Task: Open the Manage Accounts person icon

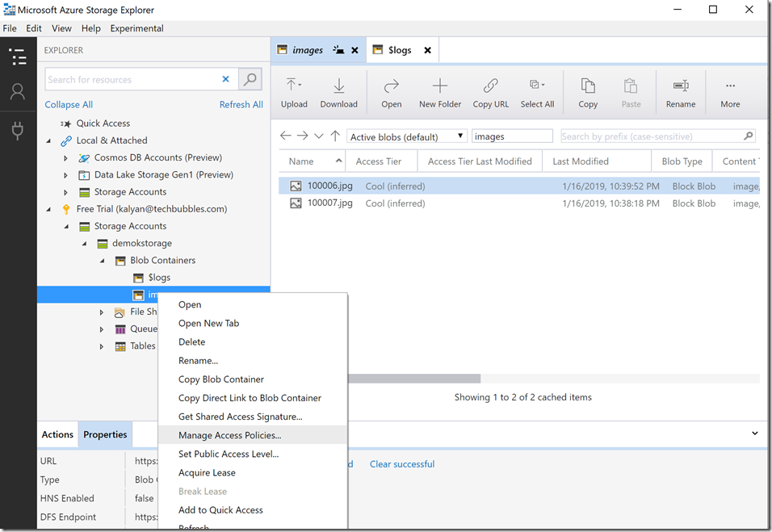Action: tap(18, 91)
